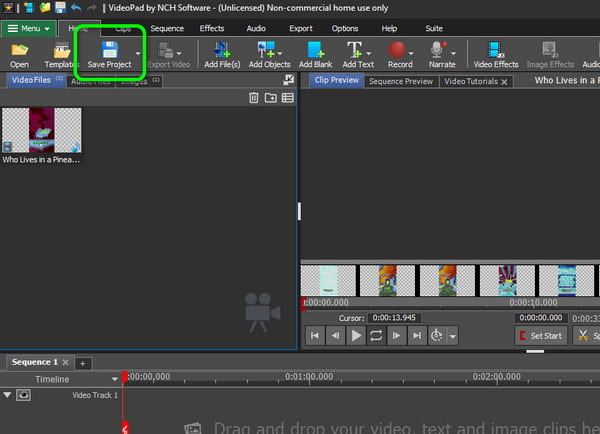Click the Add Objects icon
This screenshot has height=434, width=600.
click(x=266, y=50)
